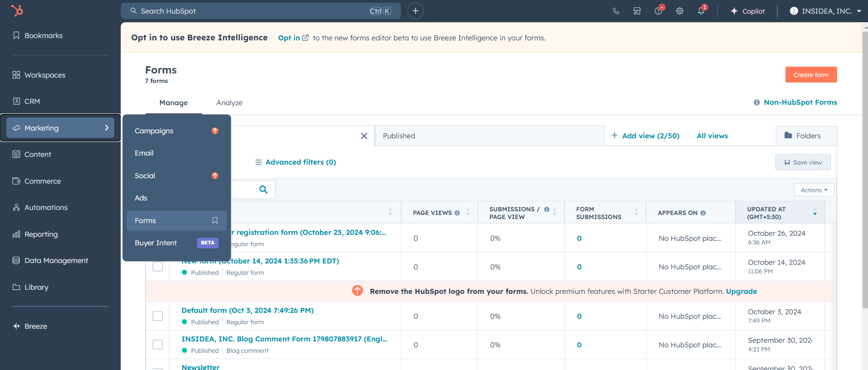Select Forms in Marketing flyout
This screenshot has width=868, height=370.
click(177, 220)
